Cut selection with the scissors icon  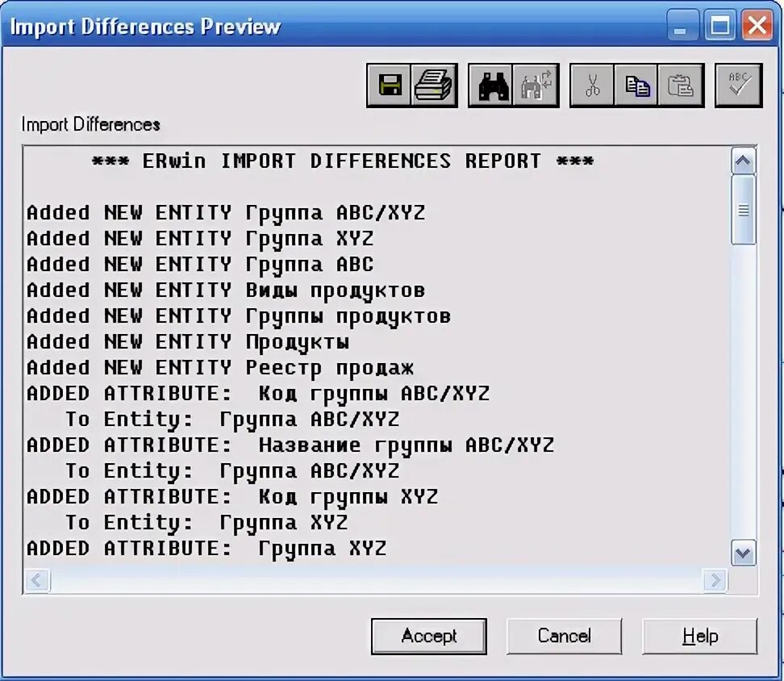593,85
